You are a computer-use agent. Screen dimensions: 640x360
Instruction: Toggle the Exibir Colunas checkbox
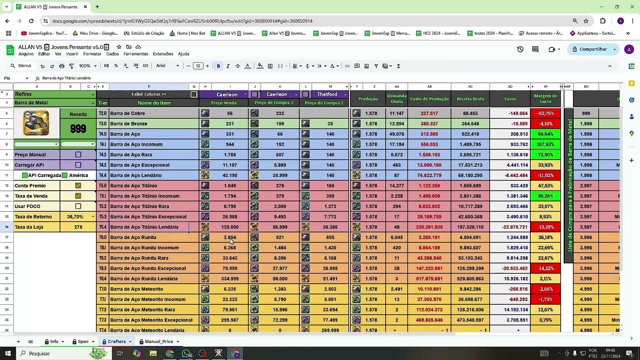pyautogui.click(x=194, y=94)
